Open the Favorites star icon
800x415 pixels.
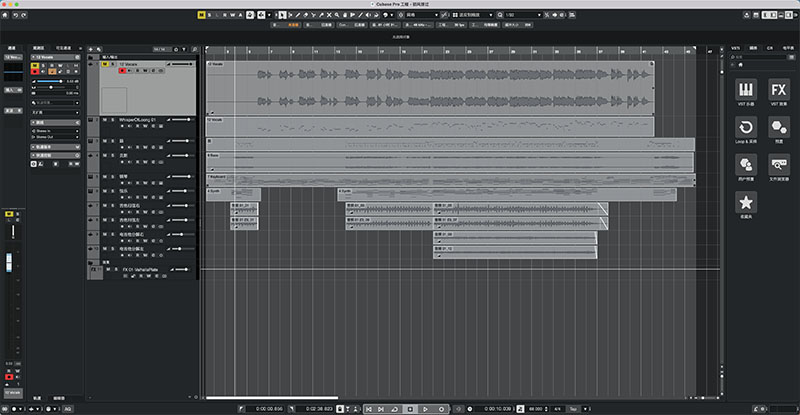[745, 202]
